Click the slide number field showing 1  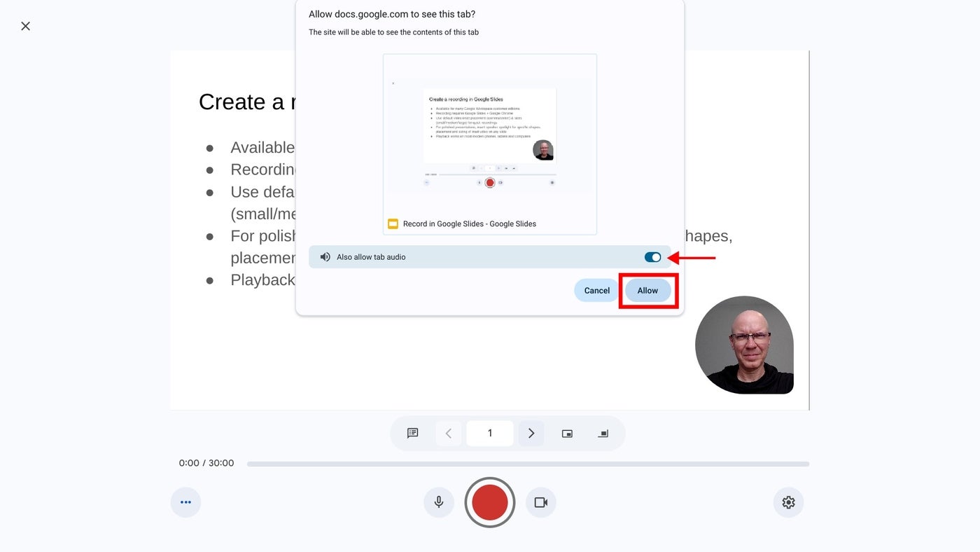click(490, 434)
